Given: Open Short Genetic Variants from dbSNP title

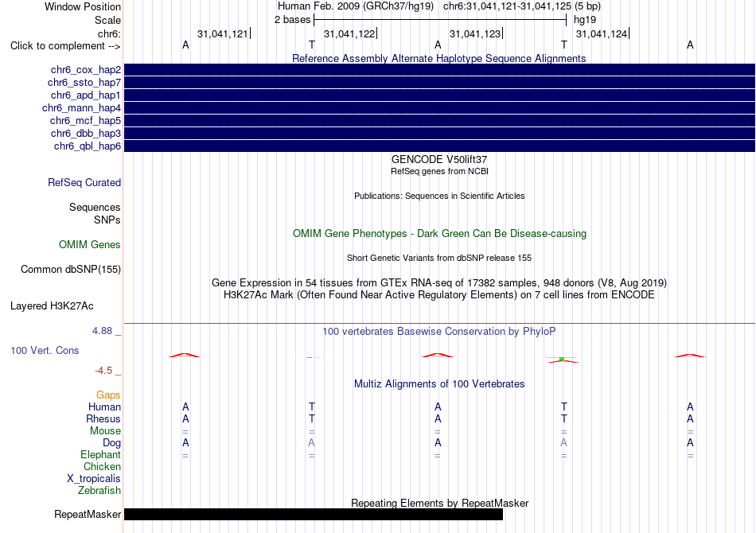Looking at the screenshot, I should pyautogui.click(x=439, y=258).
